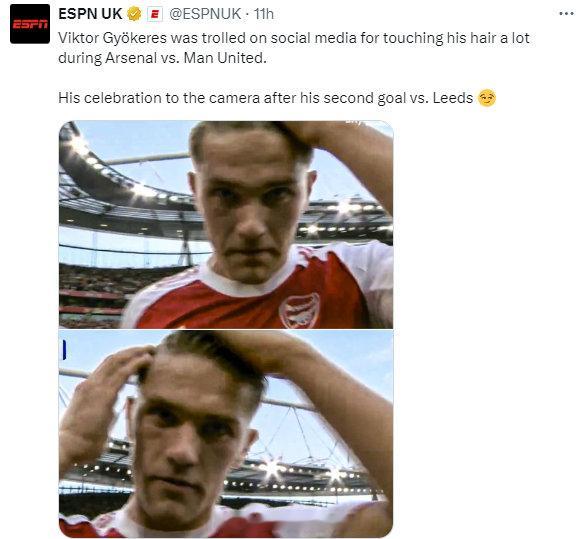
Task: Click the blue vertical mark on bottom photo edge
Action: (64, 350)
